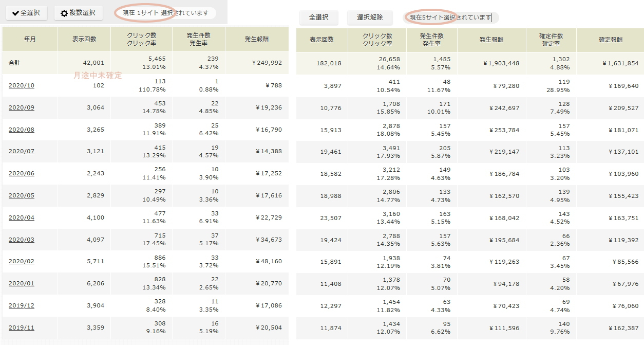Viewport: 644px width, 345px height.
Task: View the 2020/05 month link
Action: (22, 195)
